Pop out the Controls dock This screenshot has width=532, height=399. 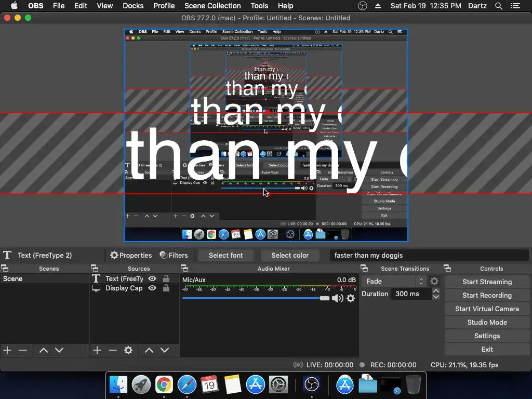(x=447, y=269)
